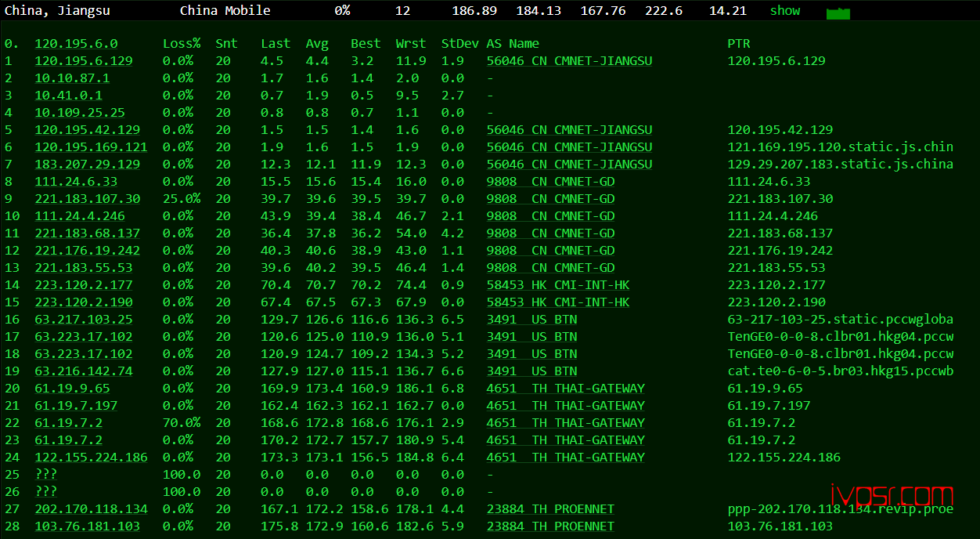The width and height of the screenshot is (980, 539).
Task: Open hop 9's underlined IP address 221.183.107.30
Action: pyautogui.click(x=88, y=199)
